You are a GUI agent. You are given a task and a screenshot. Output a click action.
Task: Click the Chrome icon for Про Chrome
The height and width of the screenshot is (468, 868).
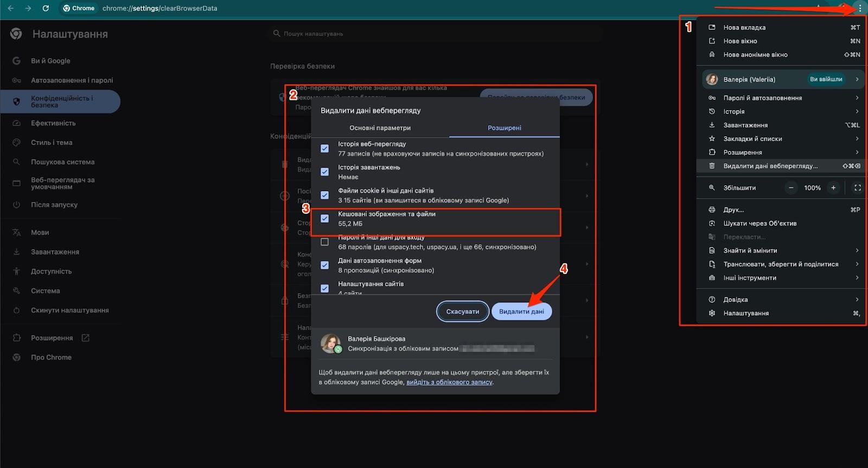tap(16, 357)
